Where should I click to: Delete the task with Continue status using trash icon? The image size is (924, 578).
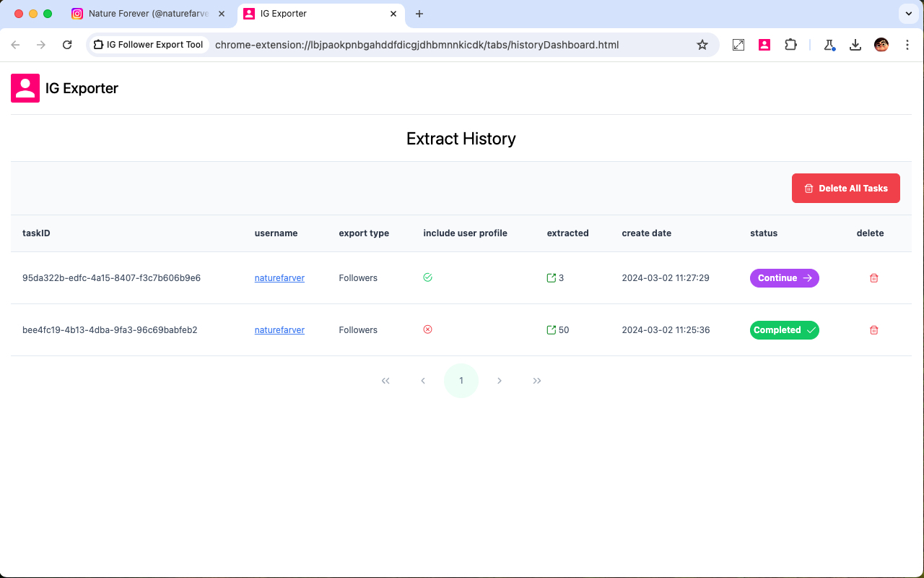click(873, 277)
